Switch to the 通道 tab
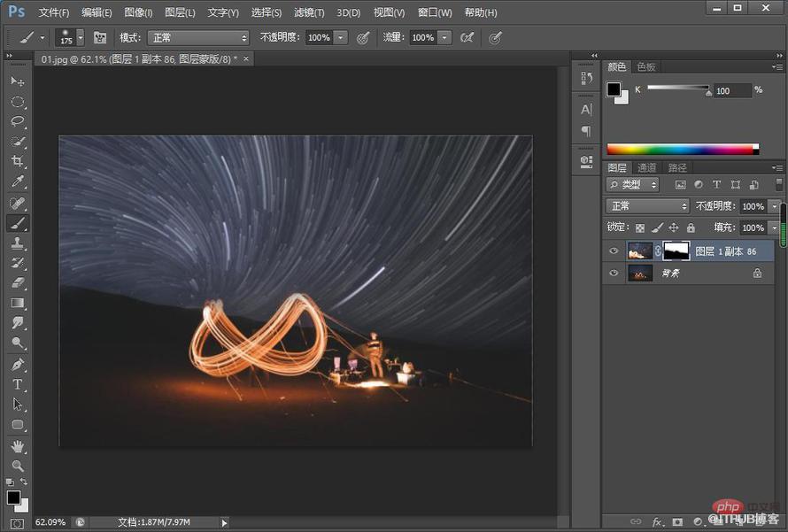788x532 pixels. point(647,168)
